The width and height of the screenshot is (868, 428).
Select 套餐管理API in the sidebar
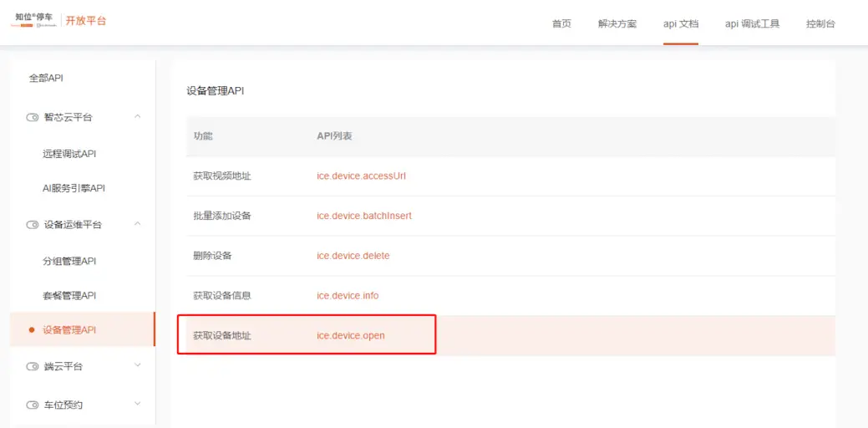[x=69, y=296]
